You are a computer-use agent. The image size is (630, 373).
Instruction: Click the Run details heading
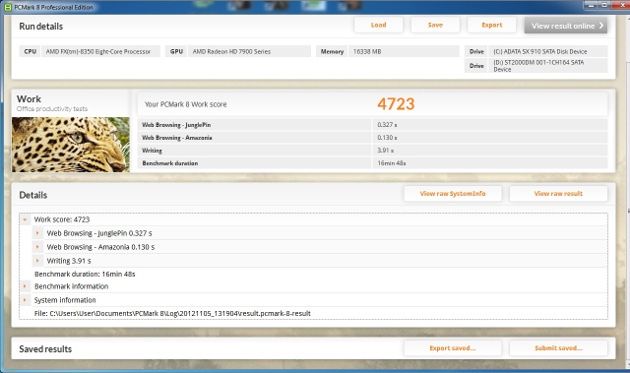[41, 27]
